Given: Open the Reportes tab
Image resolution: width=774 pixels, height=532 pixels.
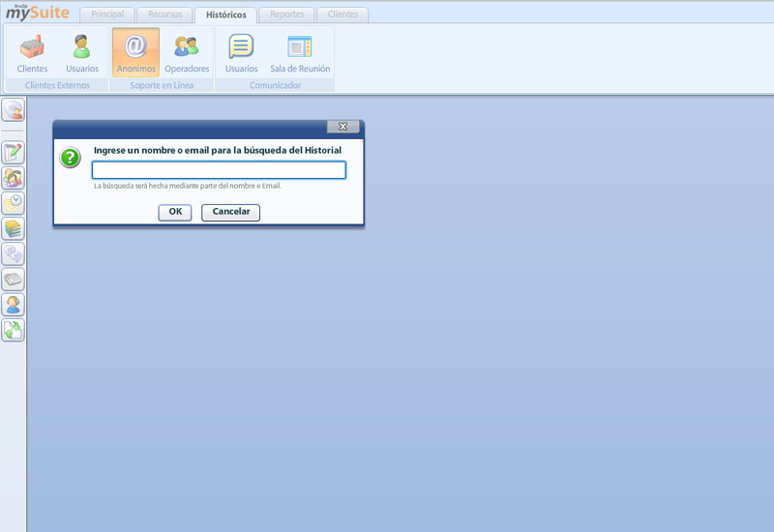Looking at the screenshot, I should (x=286, y=15).
